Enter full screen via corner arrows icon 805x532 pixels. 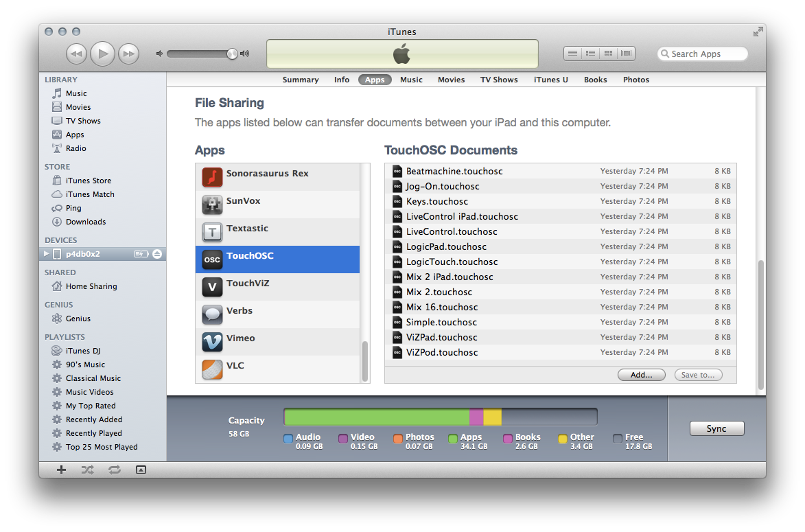click(758, 32)
